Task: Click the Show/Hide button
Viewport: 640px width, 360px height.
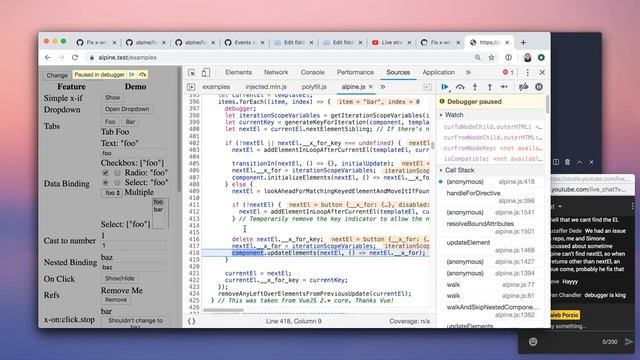Action: coord(120,278)
